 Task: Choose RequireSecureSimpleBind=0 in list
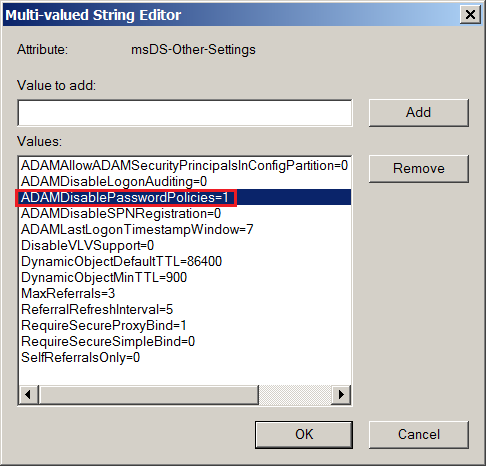(185, 341)
